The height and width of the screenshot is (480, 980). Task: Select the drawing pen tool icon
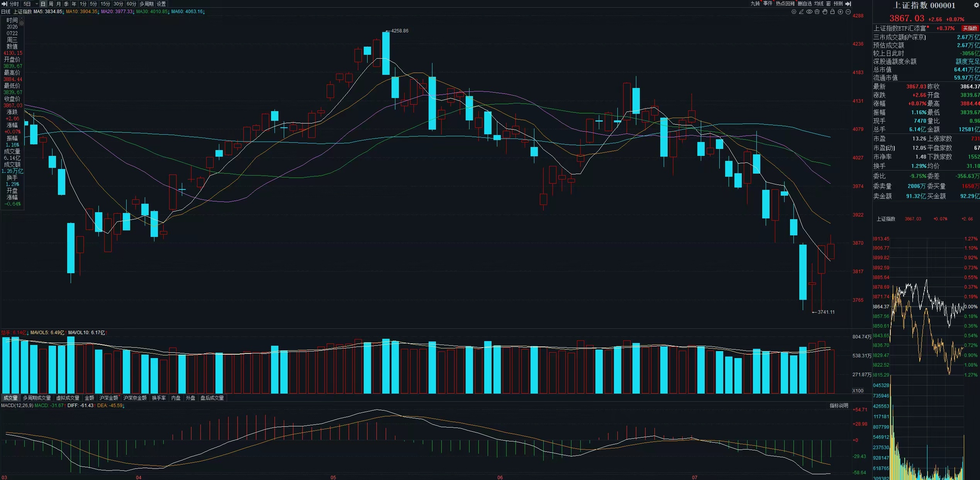coord(802,12)
